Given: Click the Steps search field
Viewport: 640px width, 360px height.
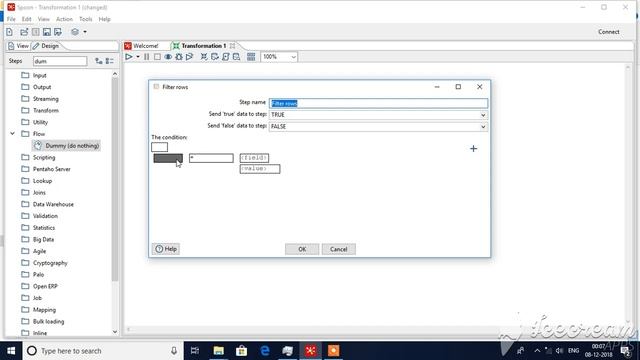Looking at the screenshot, I should [x=60, y=61].
